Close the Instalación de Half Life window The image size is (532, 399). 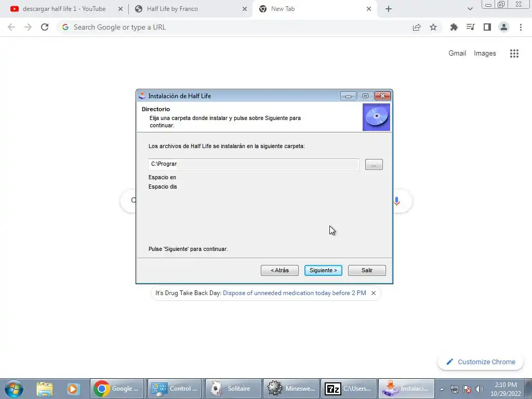(382, 96)
